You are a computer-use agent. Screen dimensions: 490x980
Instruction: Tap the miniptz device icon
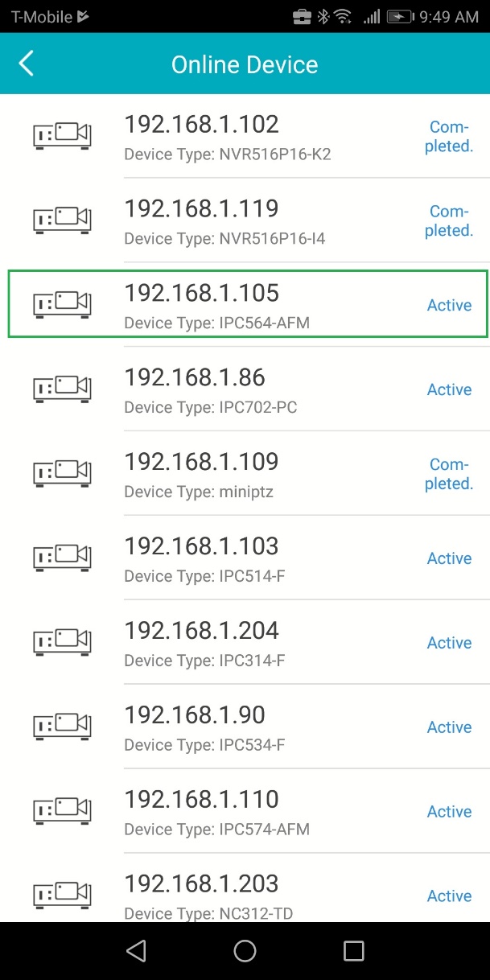(x=62, y=473)
